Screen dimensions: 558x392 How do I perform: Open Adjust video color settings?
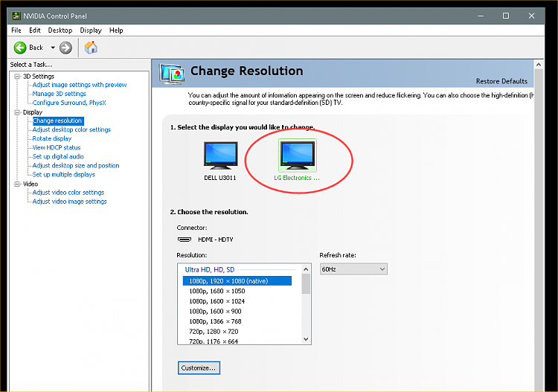click(x=68, y=193)
